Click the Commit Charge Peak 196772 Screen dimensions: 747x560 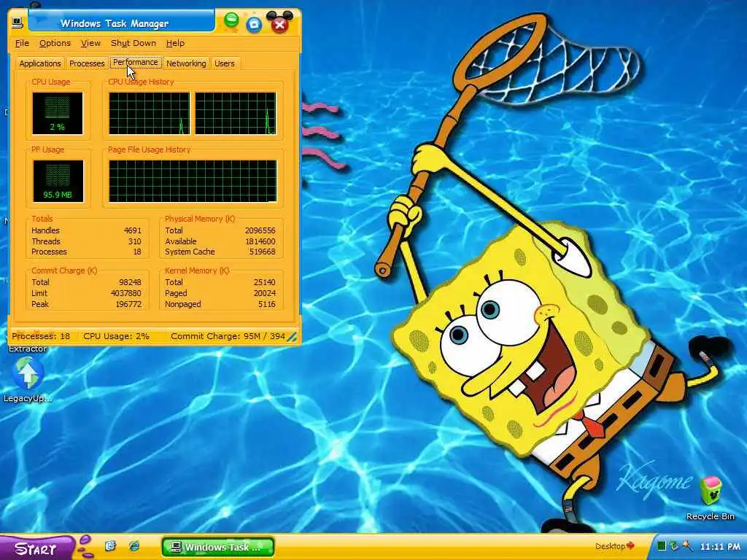pos(128,304)
